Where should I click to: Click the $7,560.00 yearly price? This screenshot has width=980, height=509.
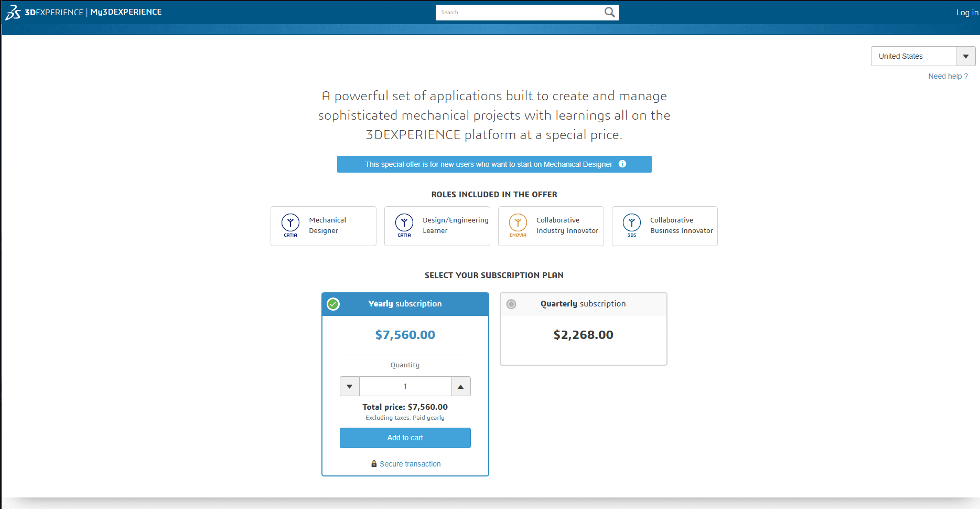pyautogui.click(x=405, y=335)
